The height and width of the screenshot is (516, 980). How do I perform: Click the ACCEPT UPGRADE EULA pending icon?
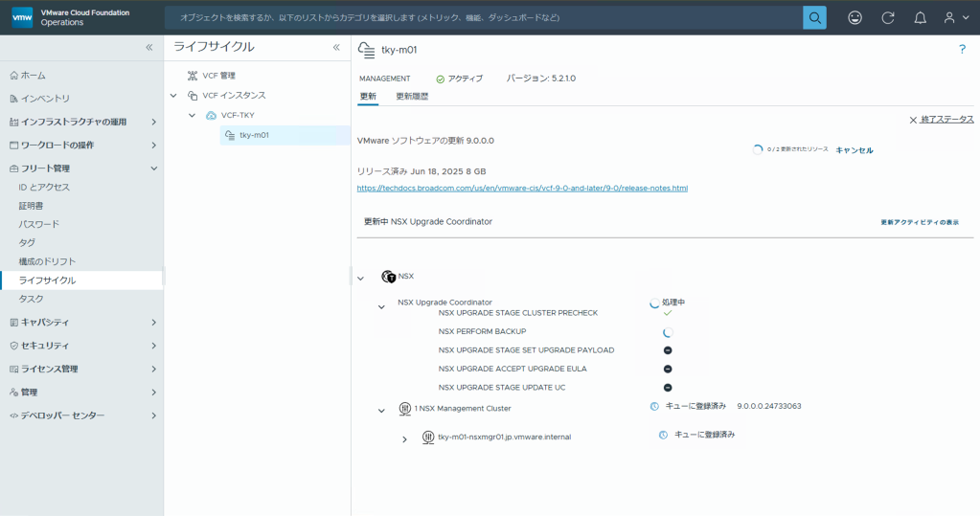pyautogui.click(x=668, y=370)
